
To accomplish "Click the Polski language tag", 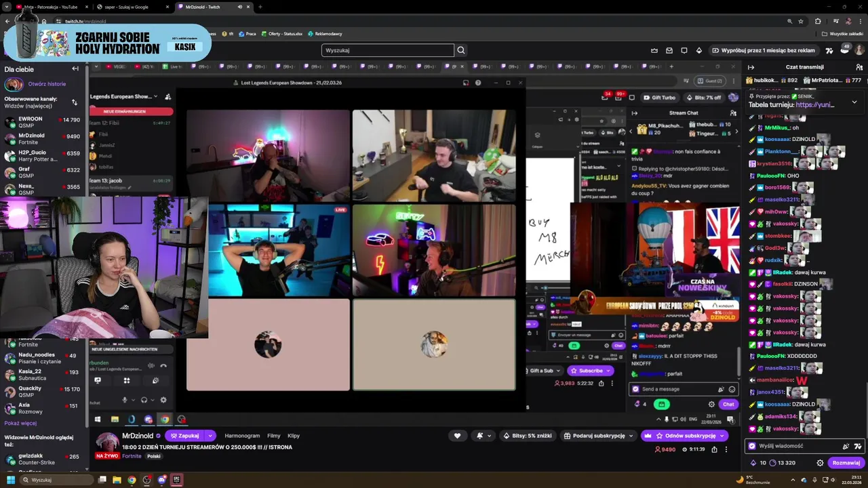I will (154, 456).
